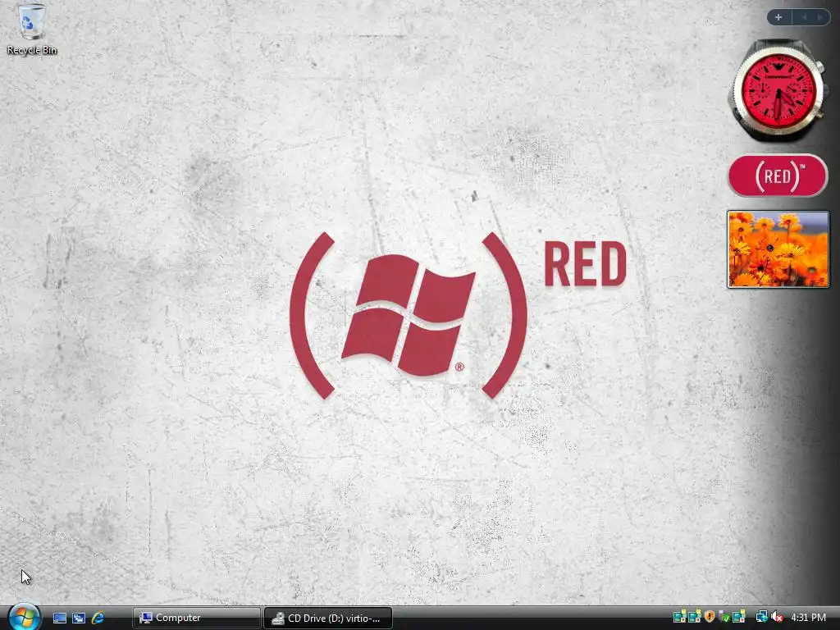Click Switch between windows Quick Launch icon
The image size is (840, 630).
pos(78,618)
